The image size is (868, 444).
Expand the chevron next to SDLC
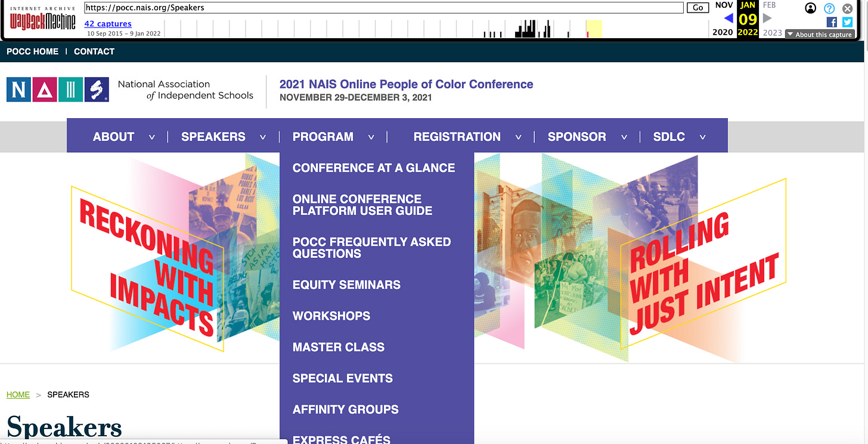[x=703, y=137]
